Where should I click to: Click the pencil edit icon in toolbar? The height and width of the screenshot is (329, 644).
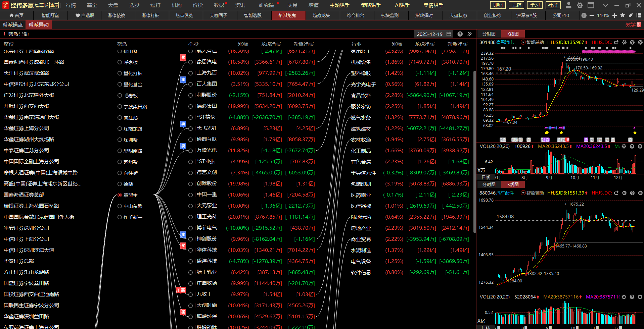pyautogui.click(x=631, y=15)
